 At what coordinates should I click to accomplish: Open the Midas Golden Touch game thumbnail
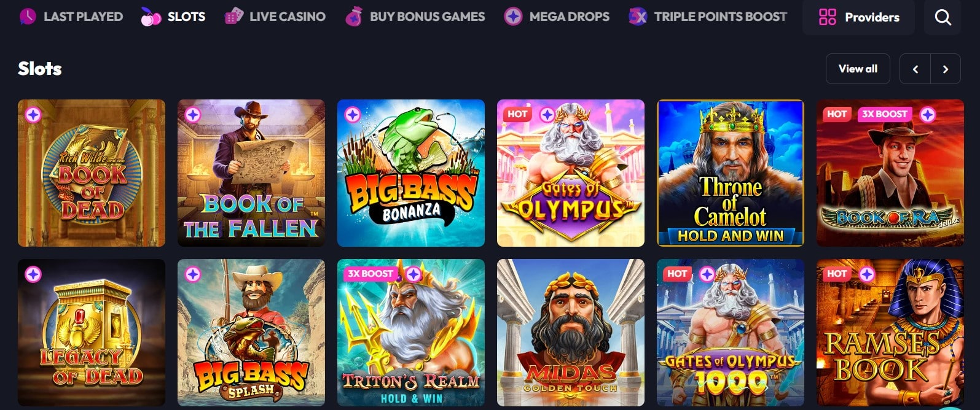tap(571, 333)
